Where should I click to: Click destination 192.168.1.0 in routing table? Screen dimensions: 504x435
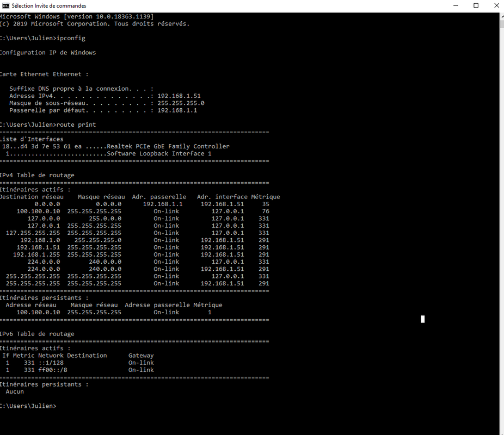pyautogui.click(x=40, y=240)
